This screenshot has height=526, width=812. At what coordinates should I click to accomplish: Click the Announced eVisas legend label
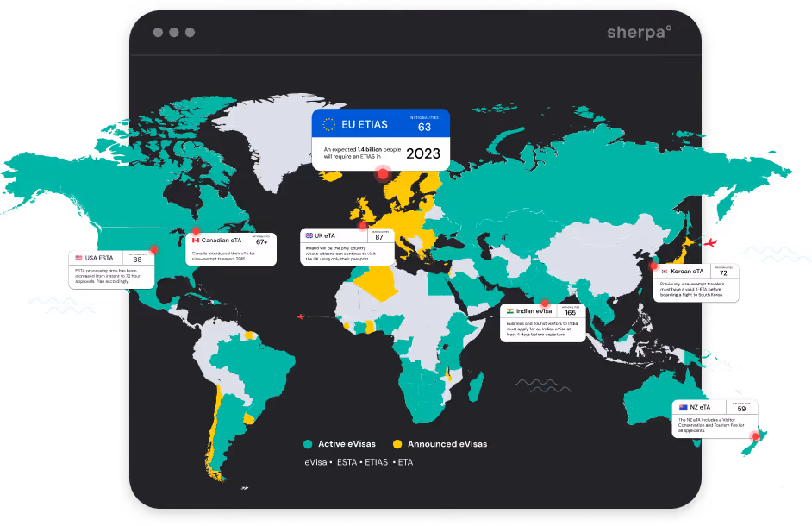point(447,444)
